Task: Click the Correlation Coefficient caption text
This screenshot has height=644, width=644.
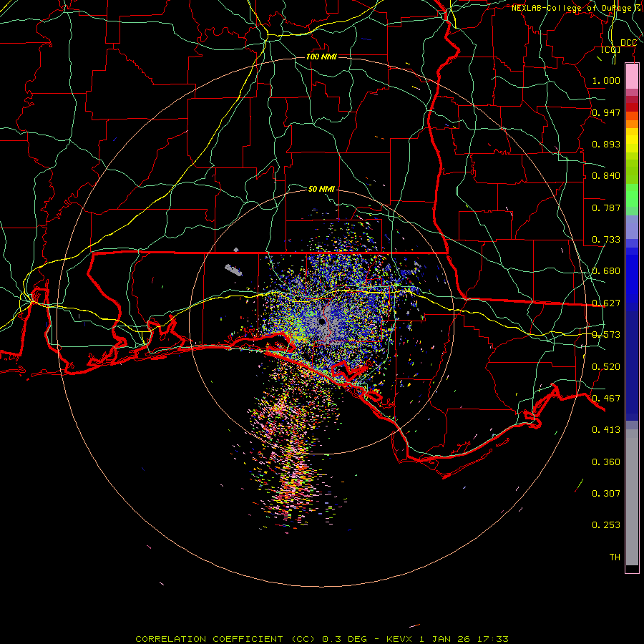Action: pyautogui.click(x=322, y=639)
